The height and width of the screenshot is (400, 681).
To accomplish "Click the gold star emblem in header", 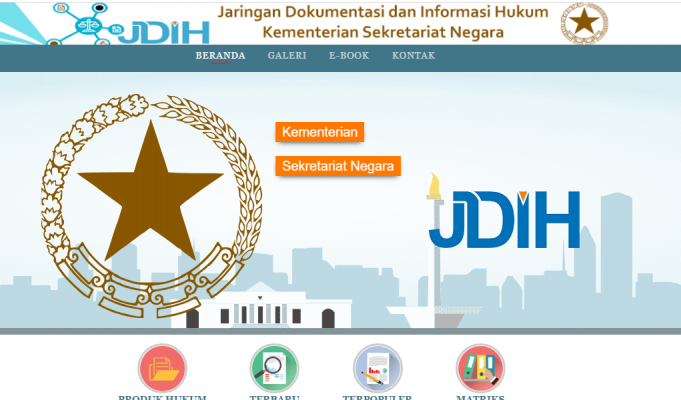I will [x=583, y=22].
